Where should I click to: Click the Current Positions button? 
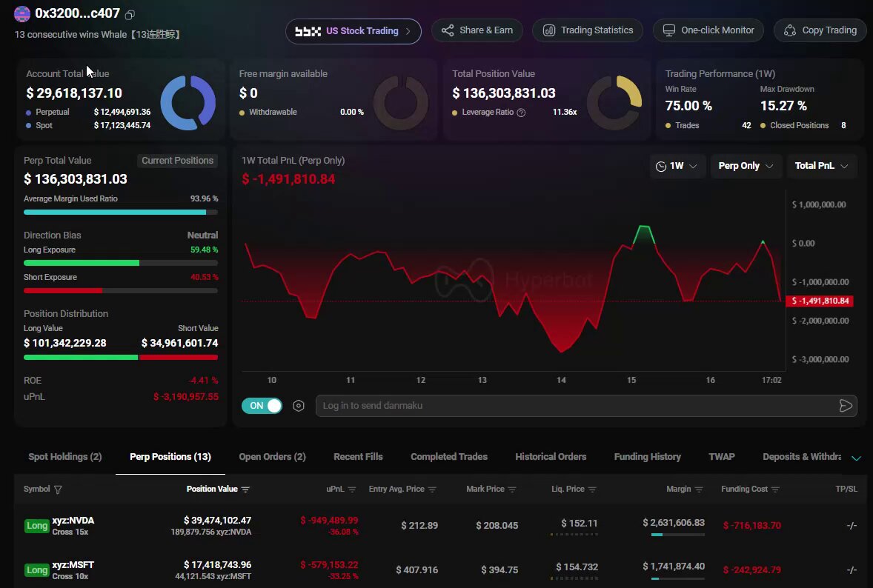[x=178, y=161]
